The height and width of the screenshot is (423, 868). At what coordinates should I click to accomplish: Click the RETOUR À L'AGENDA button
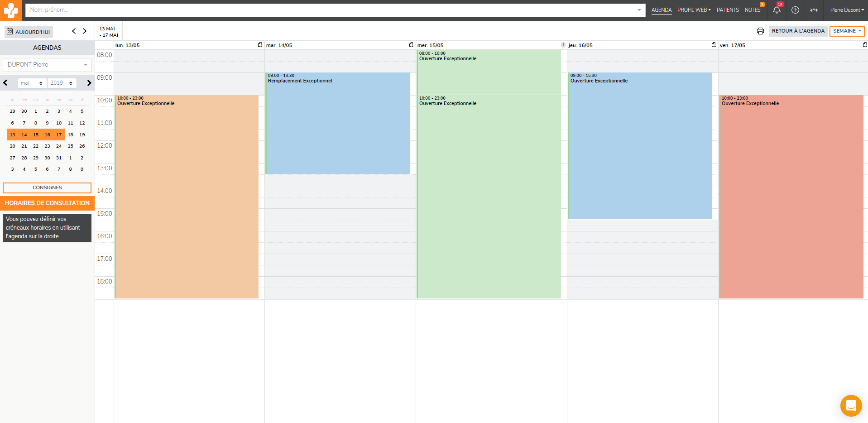pos(798,31)
